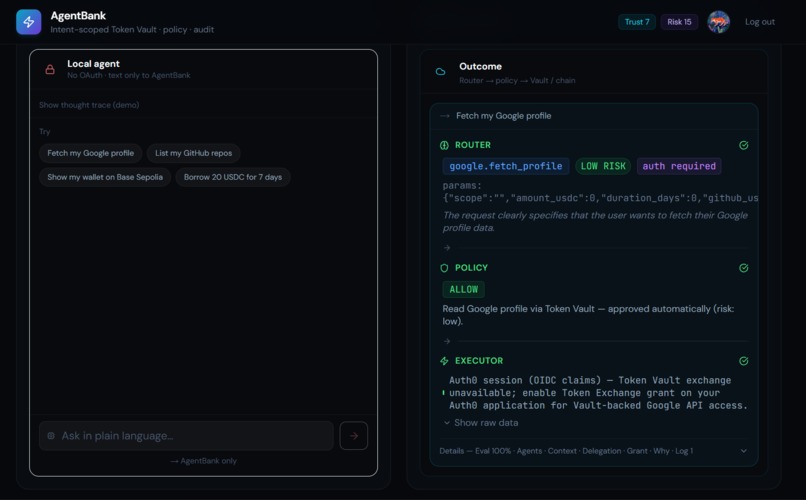The height and width of the screenshot is (500, 806).
Task: Focus the Ask in plain language input
Action: click(x=187, y=436)
